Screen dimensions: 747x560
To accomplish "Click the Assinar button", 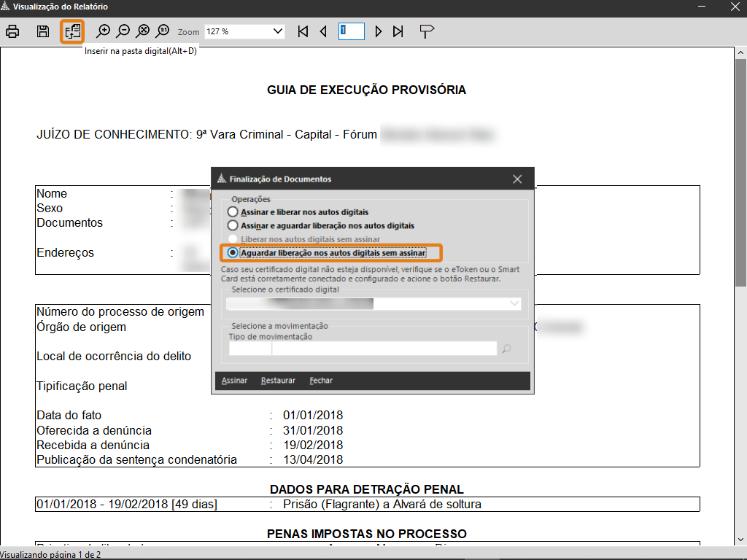I will (234, 381).
